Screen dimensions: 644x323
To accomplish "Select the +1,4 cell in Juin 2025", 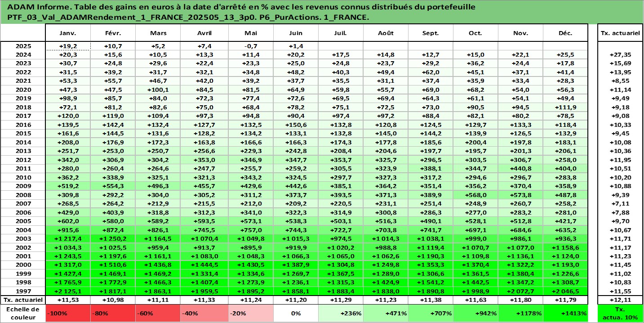I will pos(296,46).
